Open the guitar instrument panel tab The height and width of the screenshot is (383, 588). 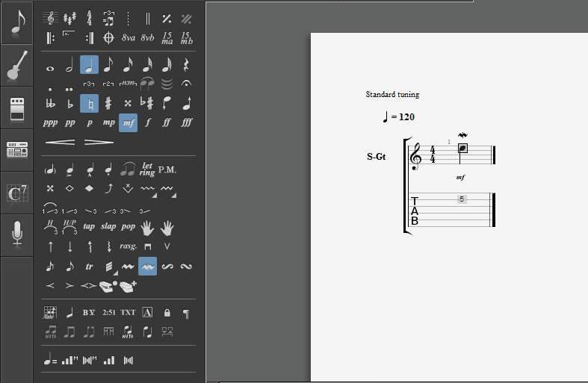coord(16,66)
